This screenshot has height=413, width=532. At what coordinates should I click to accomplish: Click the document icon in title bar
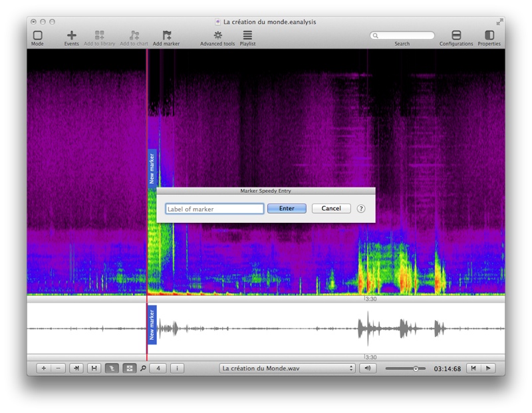(218, 22)
